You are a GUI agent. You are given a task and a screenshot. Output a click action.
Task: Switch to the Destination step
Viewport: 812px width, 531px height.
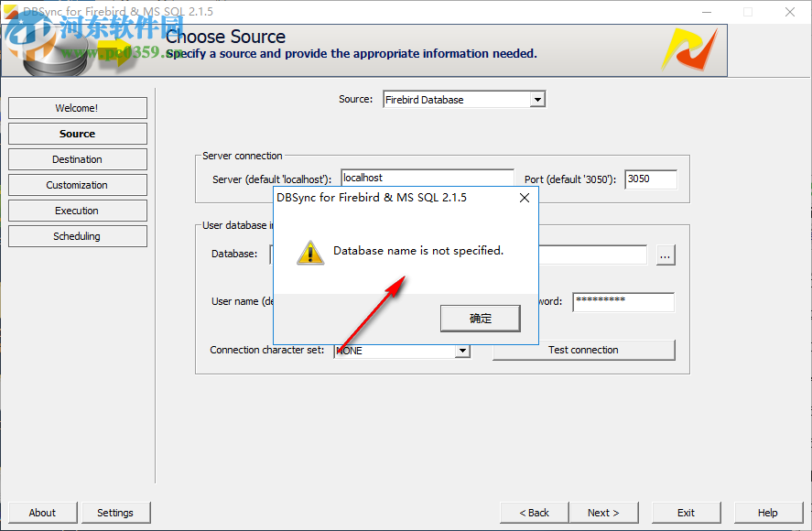(x=77, y=158)
